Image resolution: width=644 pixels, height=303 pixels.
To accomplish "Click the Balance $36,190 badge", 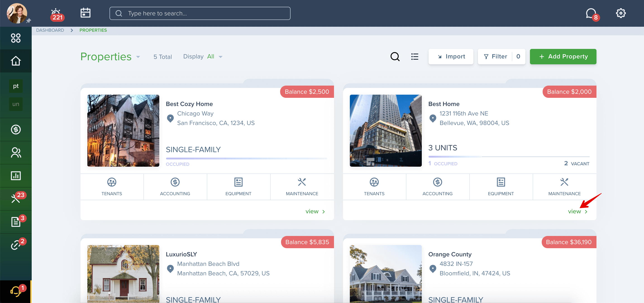I will click(x=569, y=242).
